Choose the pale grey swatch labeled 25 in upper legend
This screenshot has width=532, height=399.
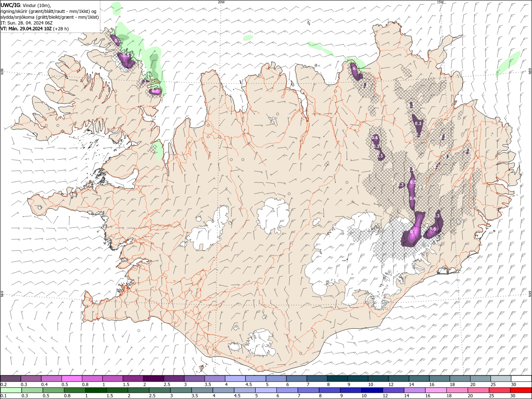pyautogui.click(x=500, y=379)
